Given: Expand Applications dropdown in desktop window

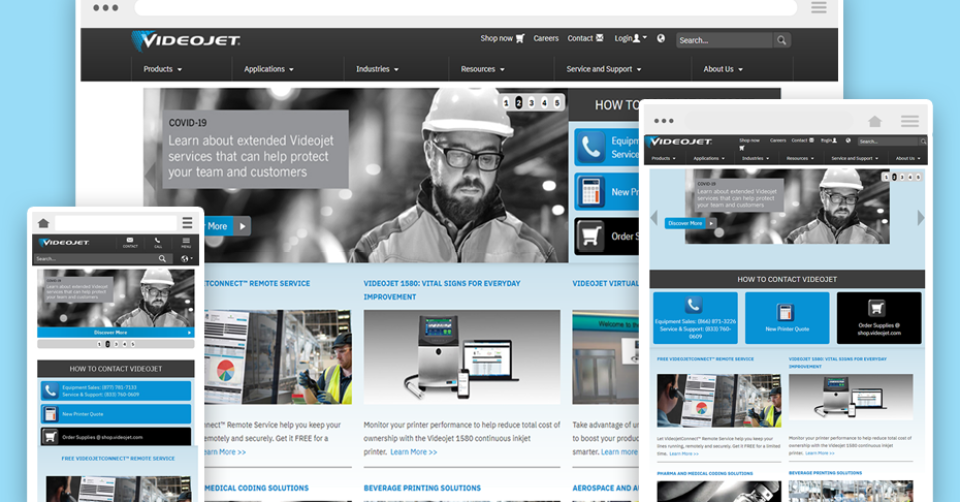Looking at the screenshot, I should (x=269, y=69).
